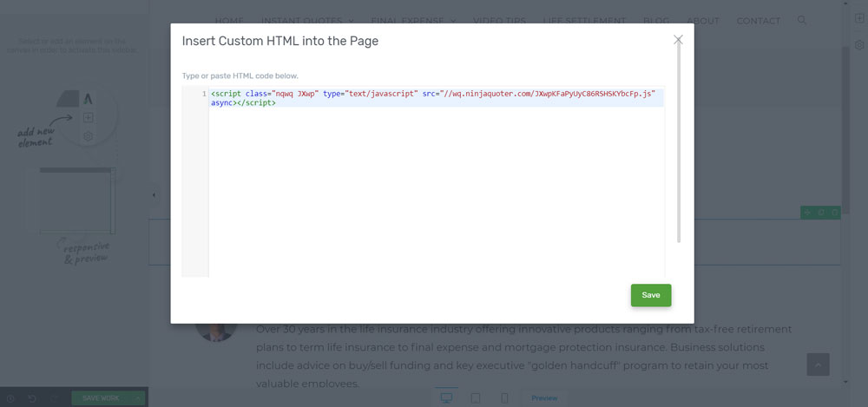
Task: Click the search magnifier icon in navigation
Action: point(801,21)
